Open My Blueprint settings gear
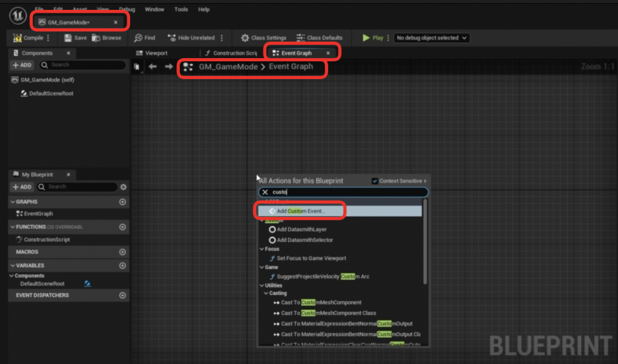 point(123,187)
